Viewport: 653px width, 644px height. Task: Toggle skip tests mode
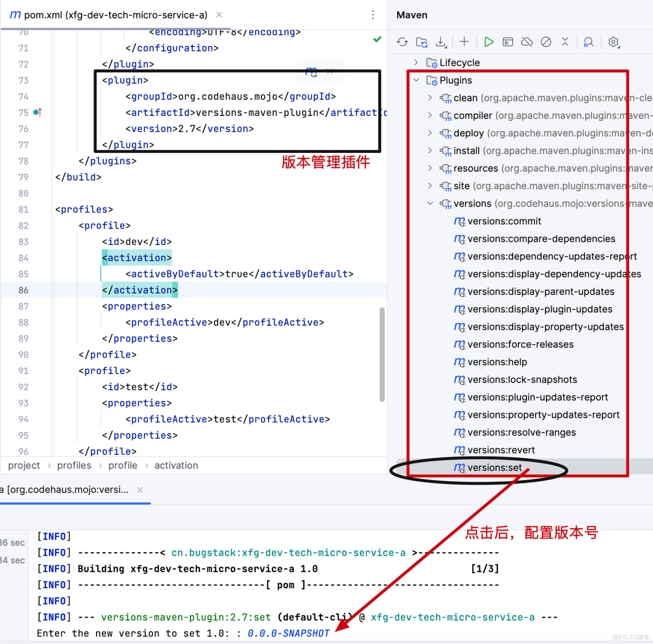point(545,41)
